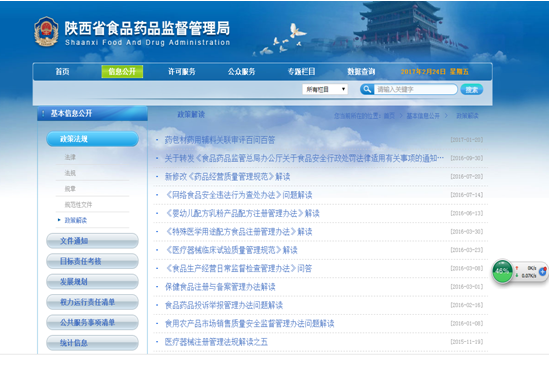Open article 《医疗器械临床试验质量管理规范》解读
Image resolution: width=549 pixels, height=378 pixels.
coord(231,250)
